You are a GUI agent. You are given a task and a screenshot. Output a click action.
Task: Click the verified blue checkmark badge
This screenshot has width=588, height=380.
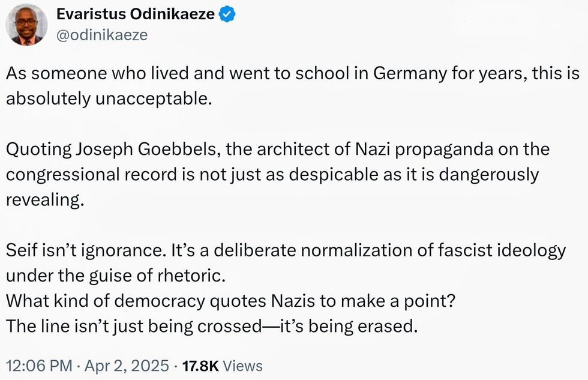(226, 14)
